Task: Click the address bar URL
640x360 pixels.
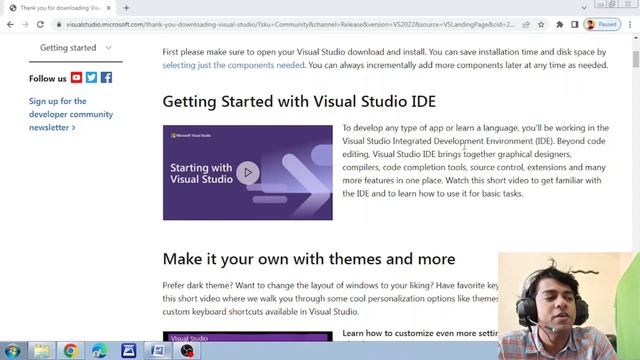Action: coord(290,24)
